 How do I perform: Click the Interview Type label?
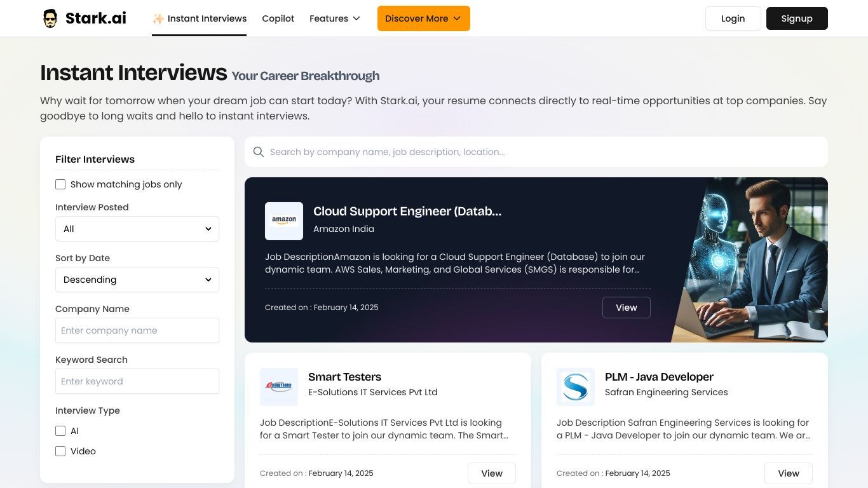[88, 410]
